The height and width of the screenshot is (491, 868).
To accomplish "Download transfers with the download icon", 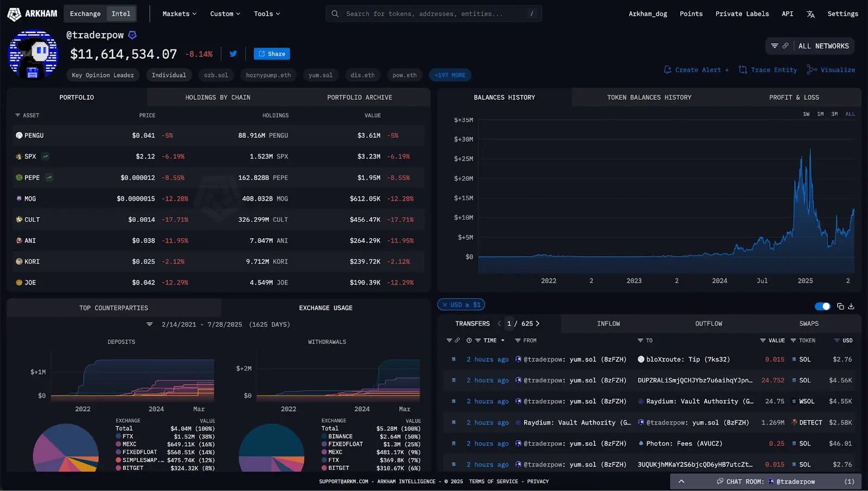I will (x=851, y=307).
